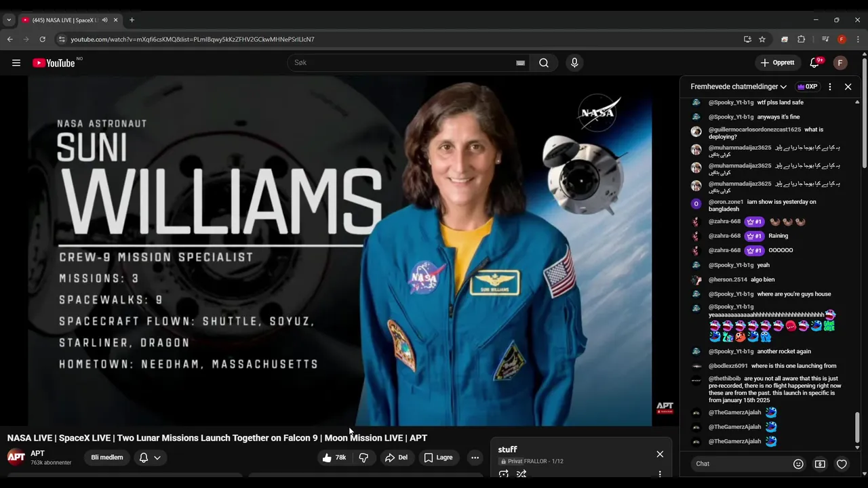Click the Chat message input field
The image size is (868, 488).
point(739,464)
